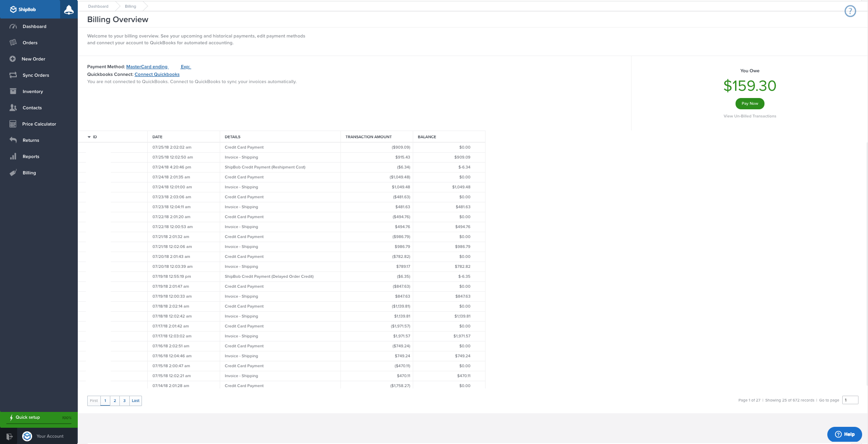This screenshot has height=444, width=868.
Task: Click the Returns arrow icon
Action: [x=13, y=140]
